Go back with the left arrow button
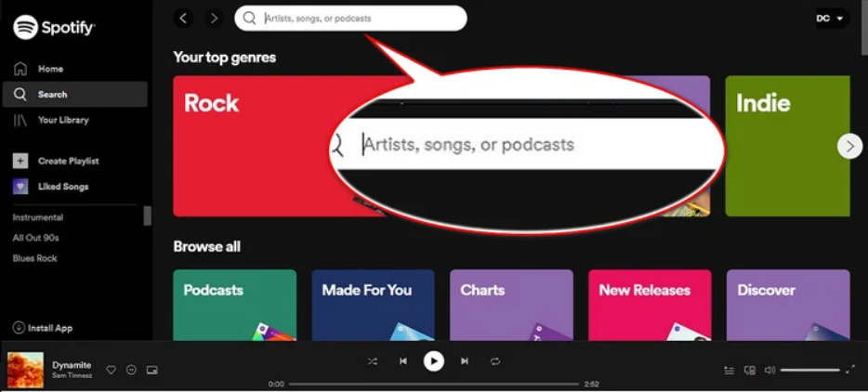The image size is (868, 392). 184,19
